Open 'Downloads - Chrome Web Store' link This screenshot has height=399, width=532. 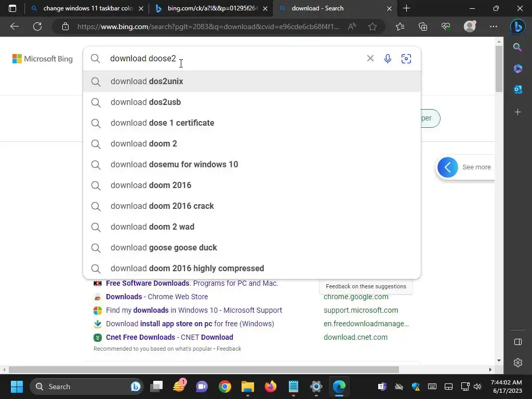point(157,297)
